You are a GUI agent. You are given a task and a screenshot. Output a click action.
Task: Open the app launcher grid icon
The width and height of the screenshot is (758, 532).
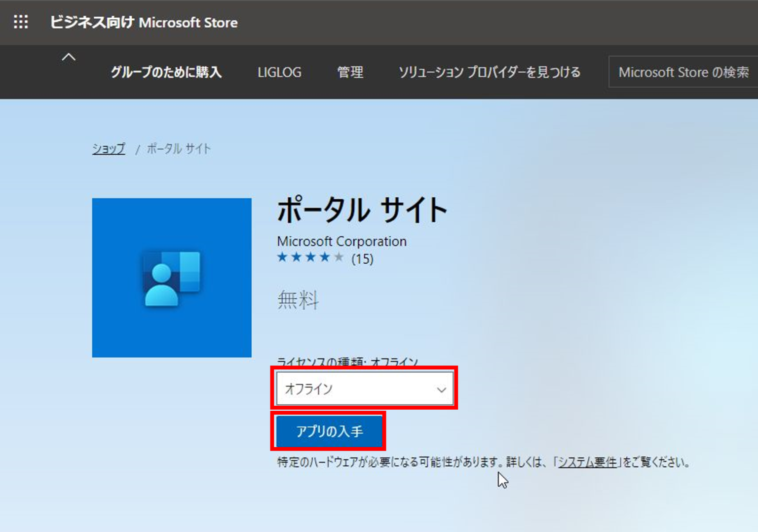coord(21,22)
